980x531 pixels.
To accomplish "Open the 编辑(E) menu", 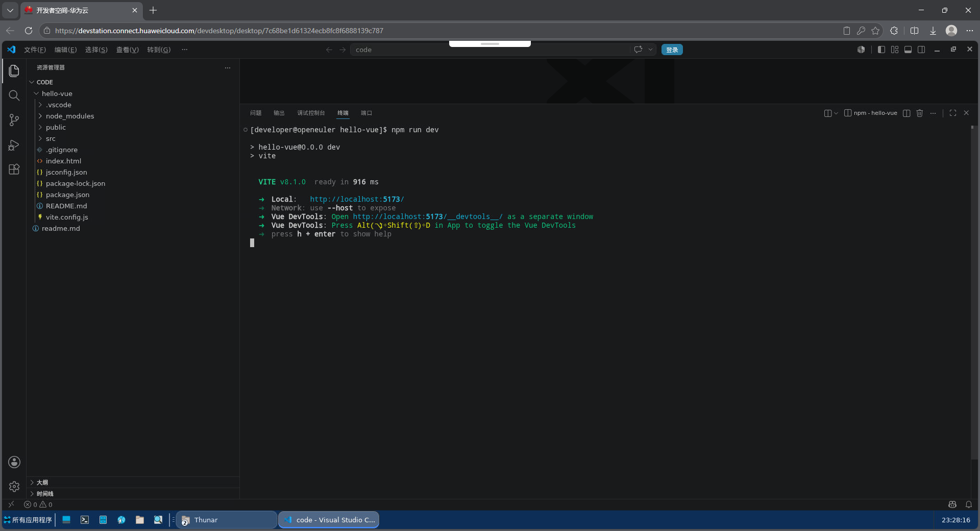I will 65,50.
